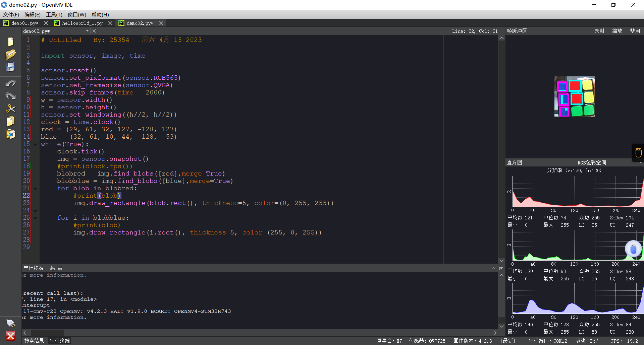Save the script using the floppy disk icon
The height and width of the screenshot is (345, 644).
click(11, 67)
